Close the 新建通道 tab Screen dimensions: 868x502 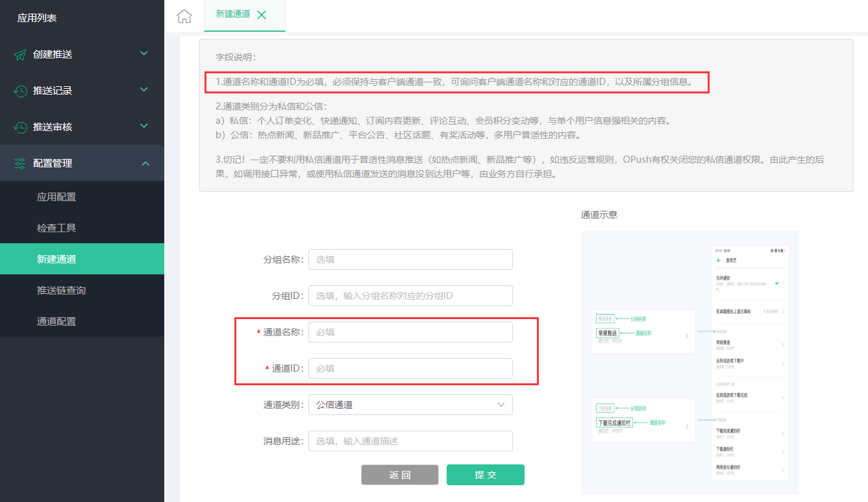(262, 15)
